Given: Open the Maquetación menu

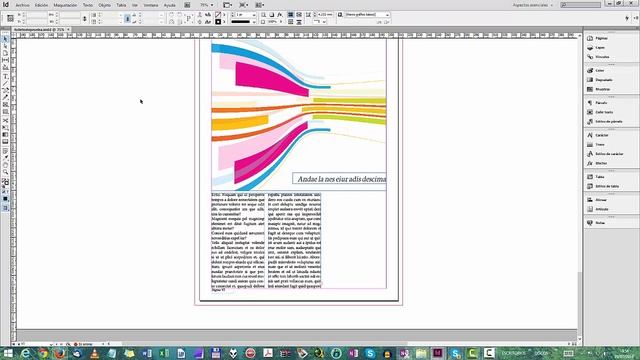Looking at the screenshot, I should [x=65, y=5].
